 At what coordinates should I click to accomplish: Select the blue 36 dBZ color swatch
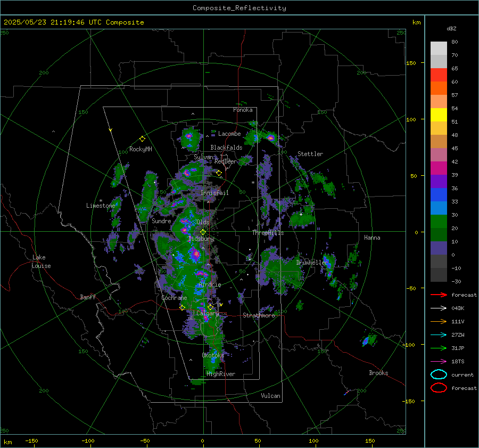(439, 194)
